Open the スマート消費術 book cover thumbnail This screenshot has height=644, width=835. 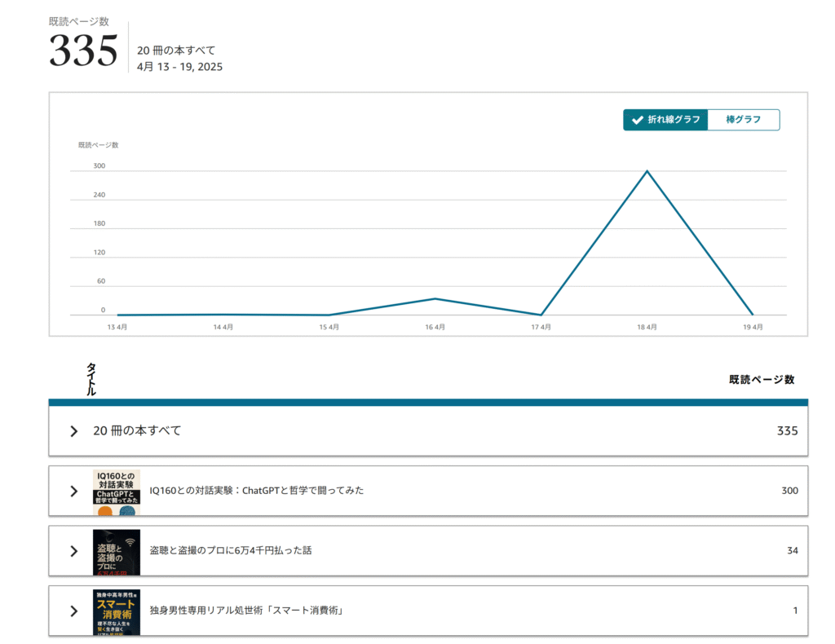pyautogui.click(x=116, y=611)
